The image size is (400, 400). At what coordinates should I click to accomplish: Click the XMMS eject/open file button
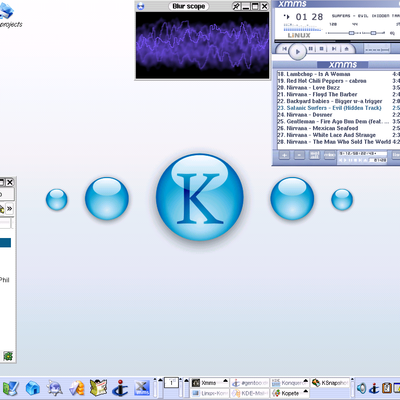346,49
